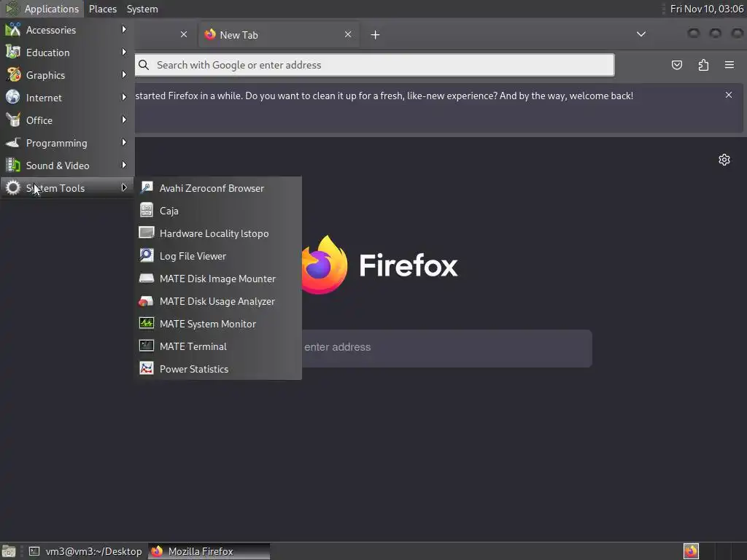Open a new Firefox tab with plus button
Image resolution: width=747 pixels, height=560 pixels.
tap(376, 35)
